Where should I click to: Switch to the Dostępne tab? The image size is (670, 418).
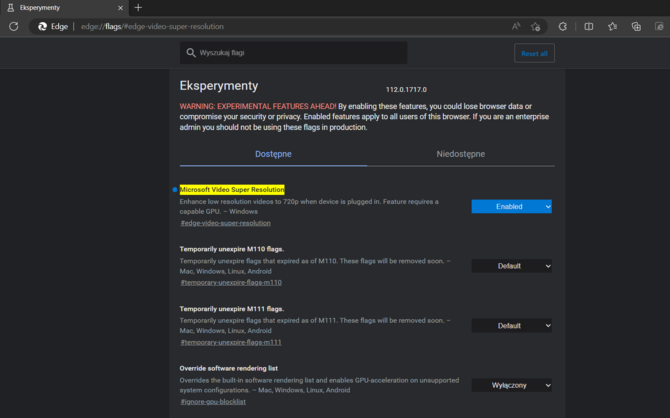(x=273, y=154)
